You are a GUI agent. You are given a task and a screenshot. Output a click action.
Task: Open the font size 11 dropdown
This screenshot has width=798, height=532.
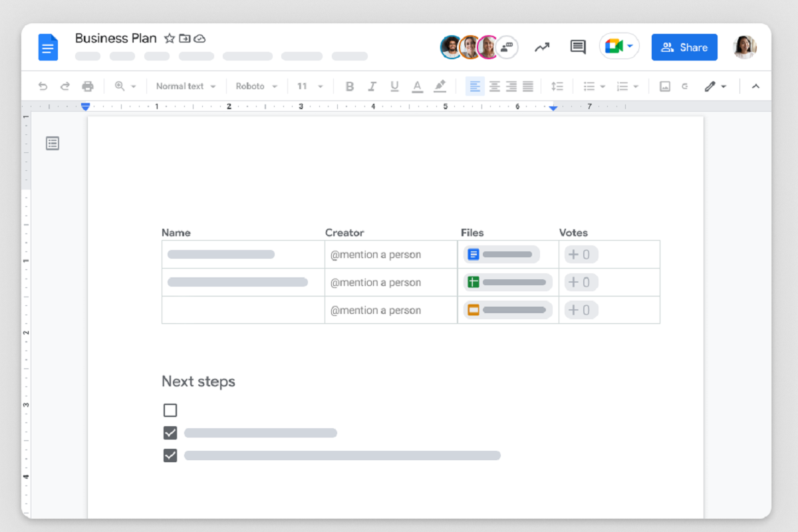coord(310,86)
